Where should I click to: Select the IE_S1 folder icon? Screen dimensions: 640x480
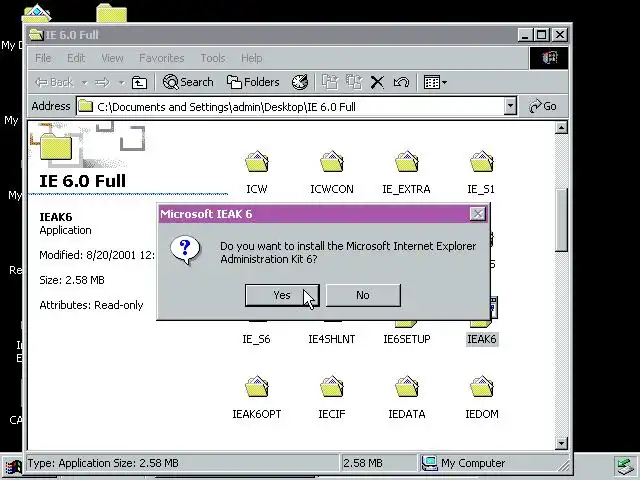click(482, 162)
